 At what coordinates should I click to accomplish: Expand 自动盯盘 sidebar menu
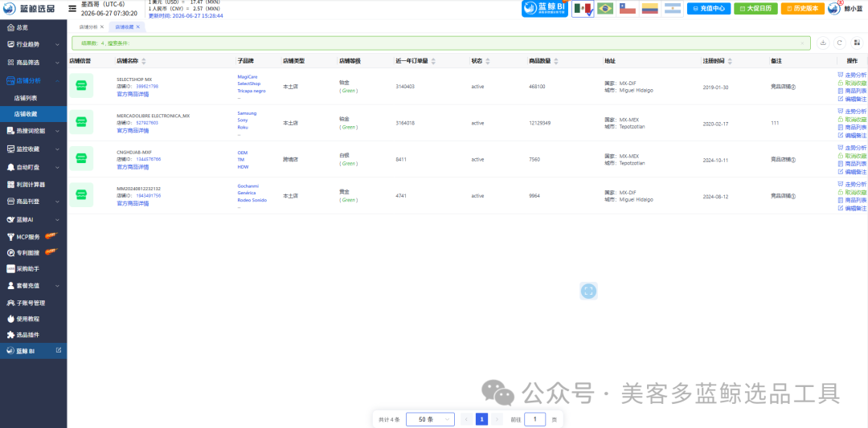[x=33, y=166]
